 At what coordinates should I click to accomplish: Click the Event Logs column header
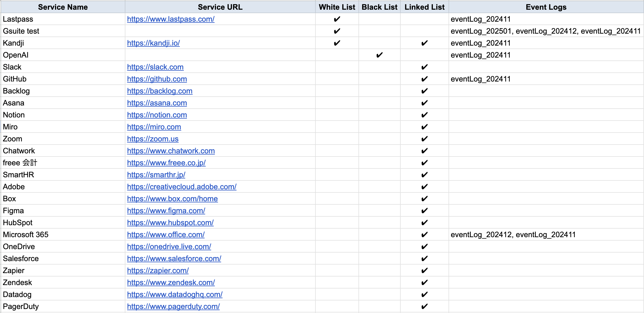coord(546,7)
